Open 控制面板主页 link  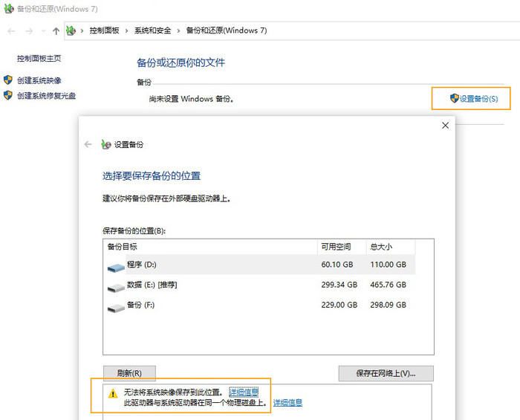tap(39, 58)
